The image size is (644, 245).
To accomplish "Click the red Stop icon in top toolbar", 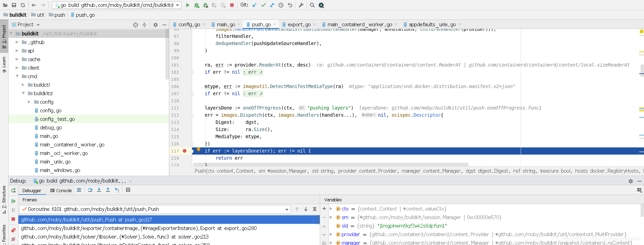I will 232,5.
